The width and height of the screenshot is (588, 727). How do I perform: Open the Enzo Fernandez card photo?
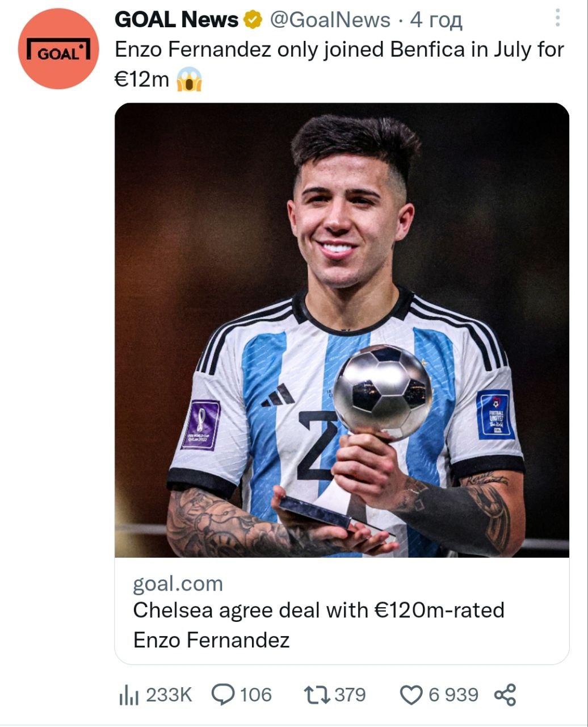click(x=342, y=329)
